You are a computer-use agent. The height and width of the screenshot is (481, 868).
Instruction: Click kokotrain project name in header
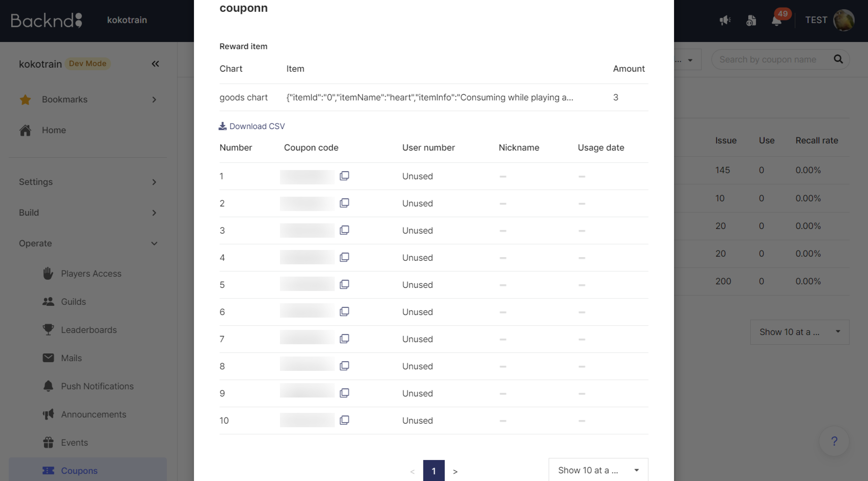point(127,20)
